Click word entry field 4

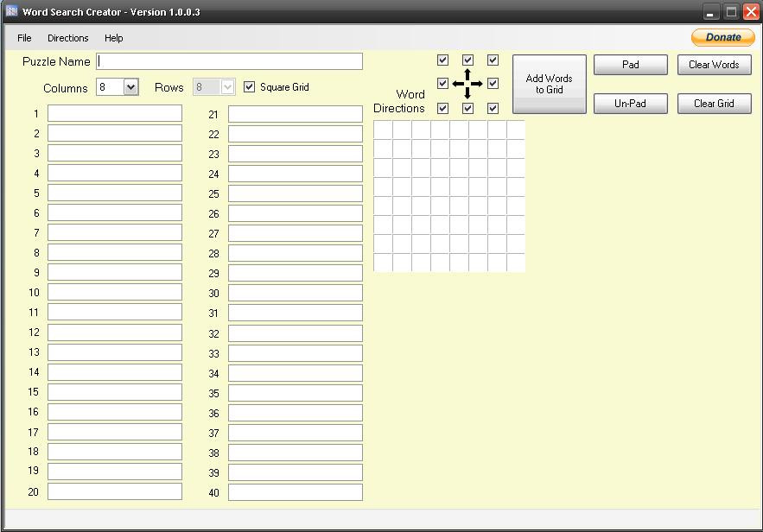pyautogui.click(x=115, y=173)
